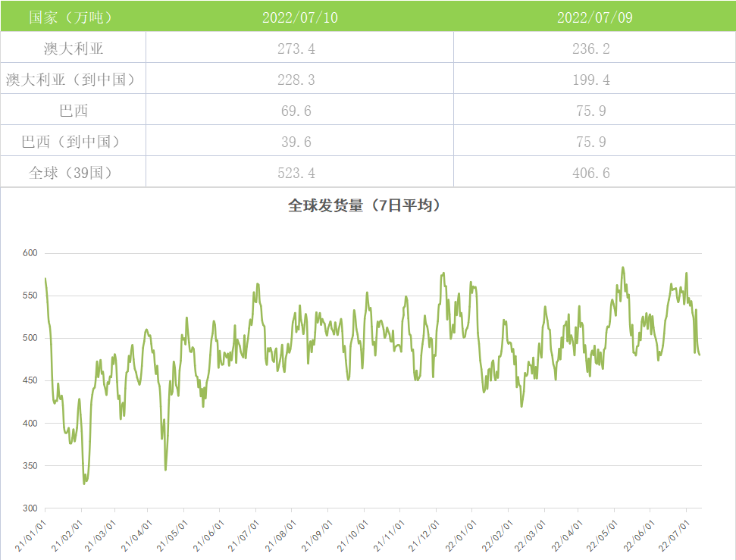
Task: Click the 69.6 value cell
Action: 299,111
